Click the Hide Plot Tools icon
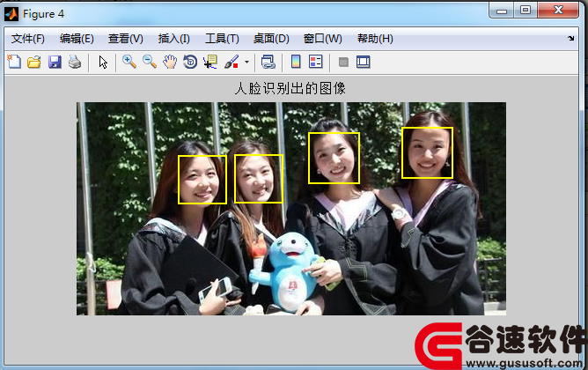Screen dimensions: 588x370 (x=343, y=62)
